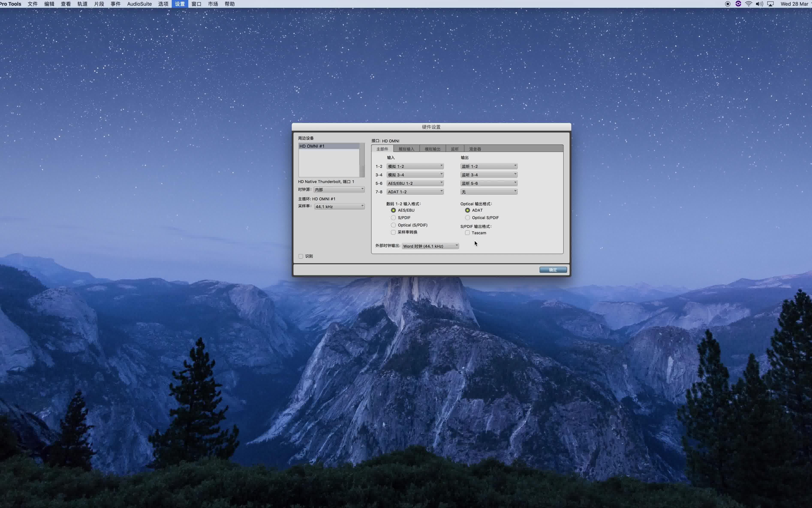Select S/PDIF digital input format

(393, 218)
